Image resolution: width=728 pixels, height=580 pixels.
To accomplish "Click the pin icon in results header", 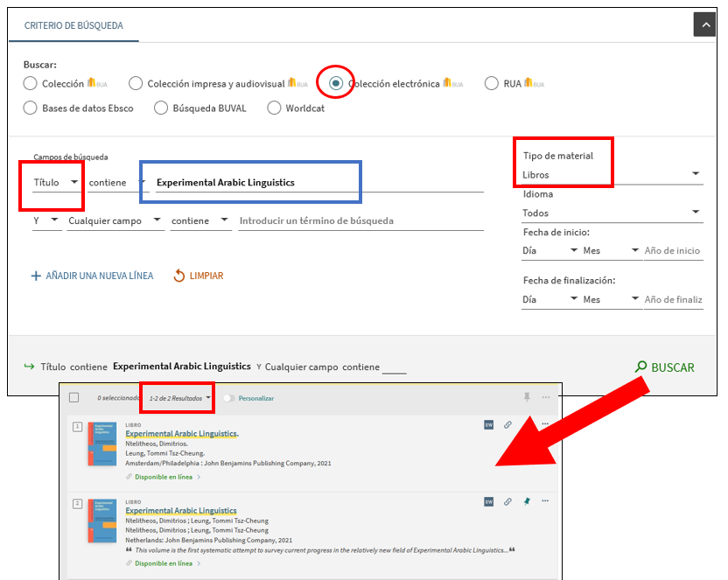I will [x=527, y=397].
